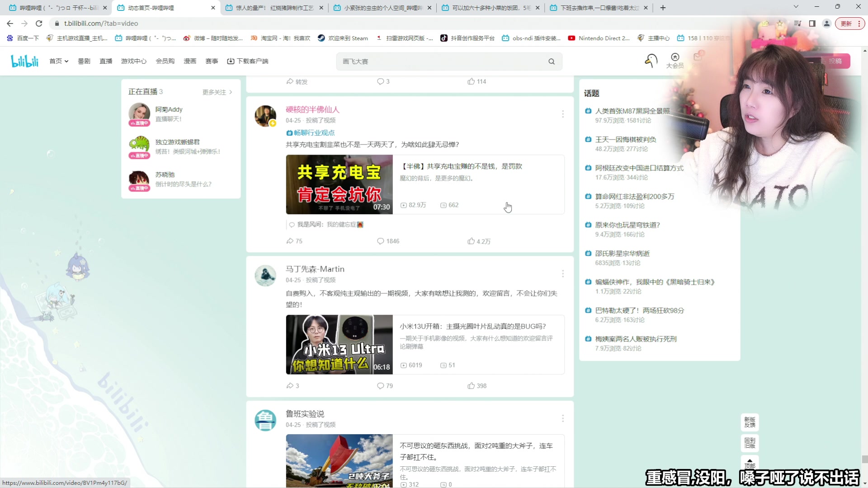Click 马丁先森-Martin avatar
Viewport: 868px width, 488px height.
(265, 276)
